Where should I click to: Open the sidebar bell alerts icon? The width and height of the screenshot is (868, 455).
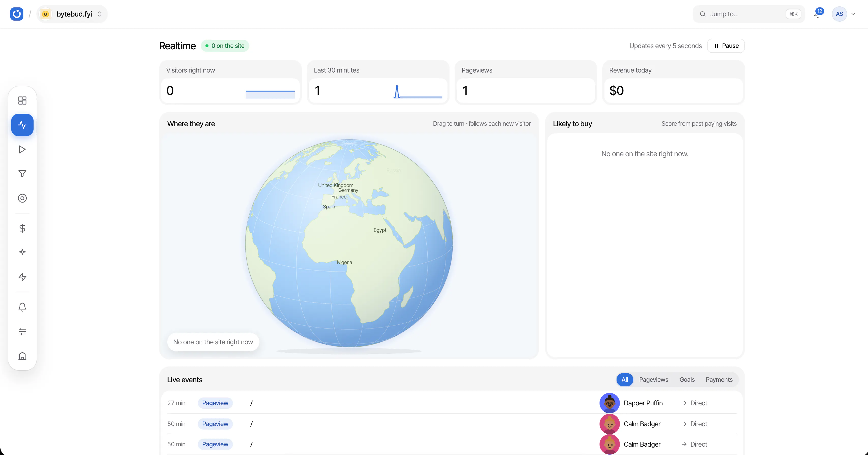point(22,307)
